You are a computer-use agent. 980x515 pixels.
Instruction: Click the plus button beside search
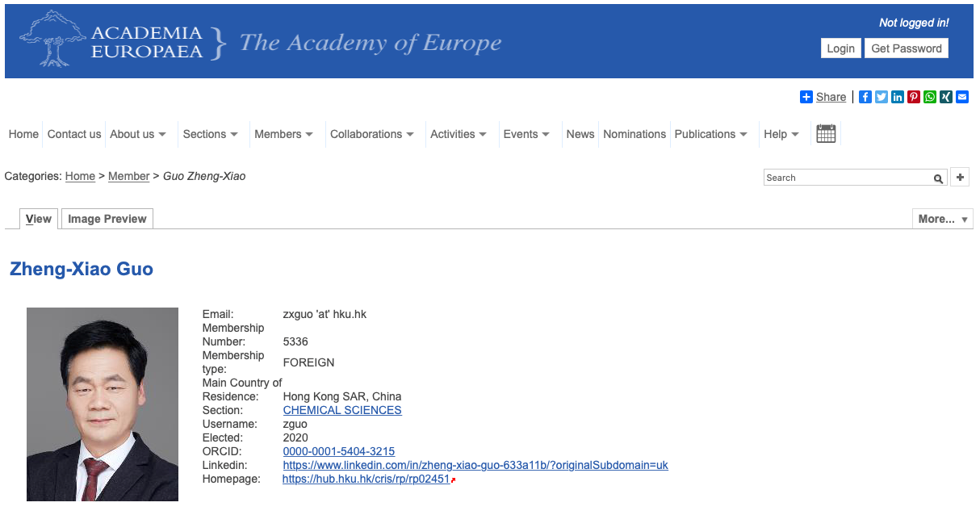pyautogui.click(x=960, y=178)
